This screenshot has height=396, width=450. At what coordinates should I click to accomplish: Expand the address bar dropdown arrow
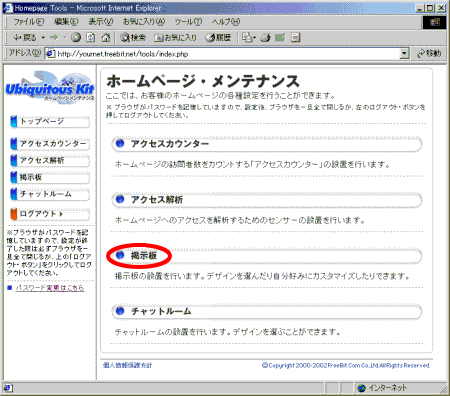tap(404, 53)
